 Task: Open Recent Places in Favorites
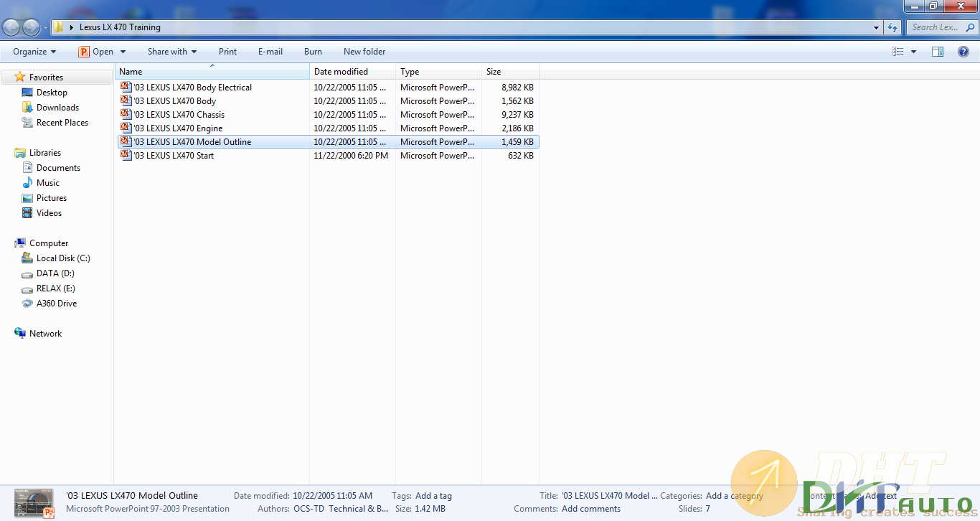click(x=62, y=123)
